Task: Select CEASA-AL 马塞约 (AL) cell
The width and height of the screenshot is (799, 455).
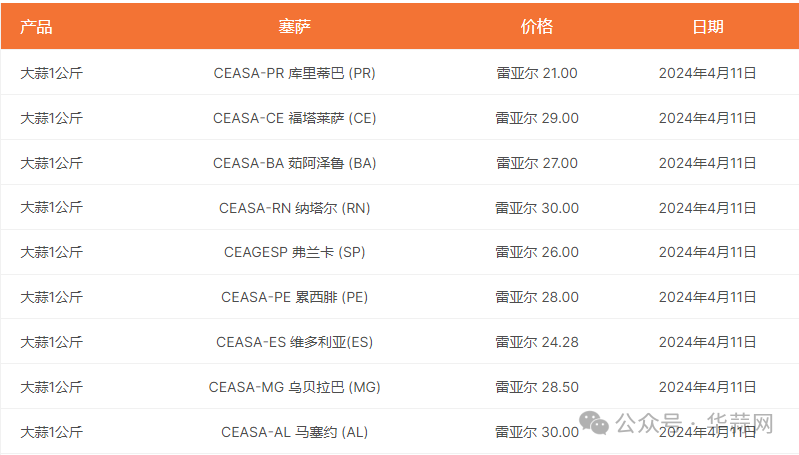Action: click(x=295, y=432)
